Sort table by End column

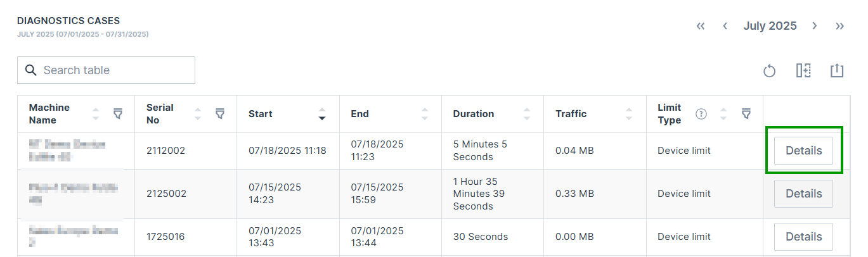tap(425, 114)
